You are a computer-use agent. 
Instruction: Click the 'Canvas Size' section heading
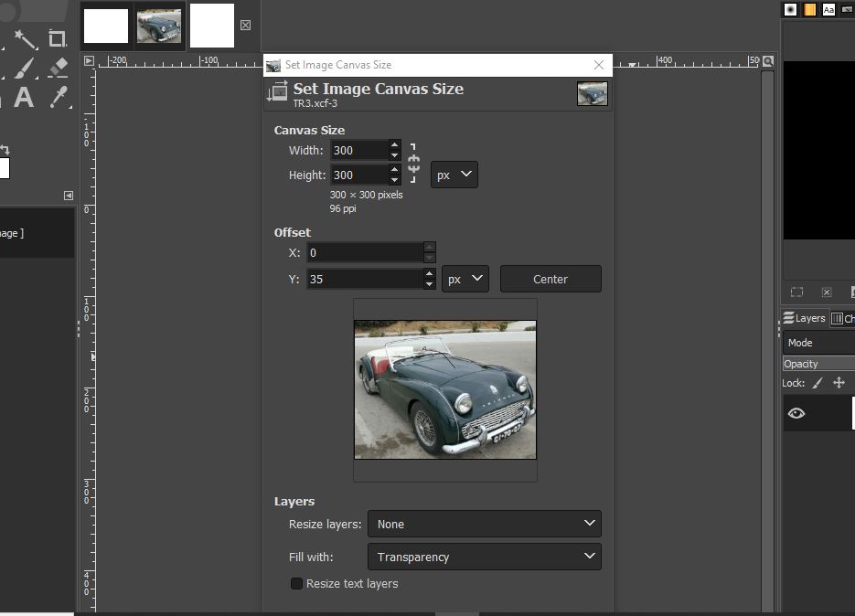(309, 131)
